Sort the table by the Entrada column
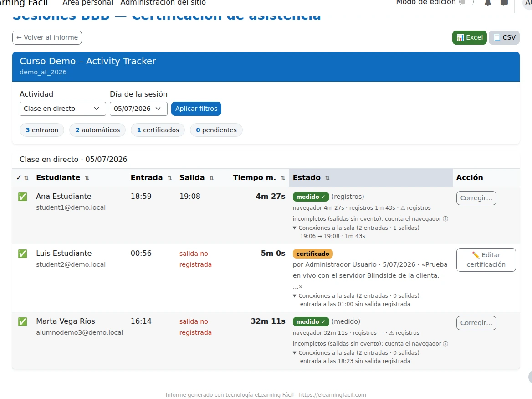The width and height of the screenshot is (532, 399). point(151,177)
